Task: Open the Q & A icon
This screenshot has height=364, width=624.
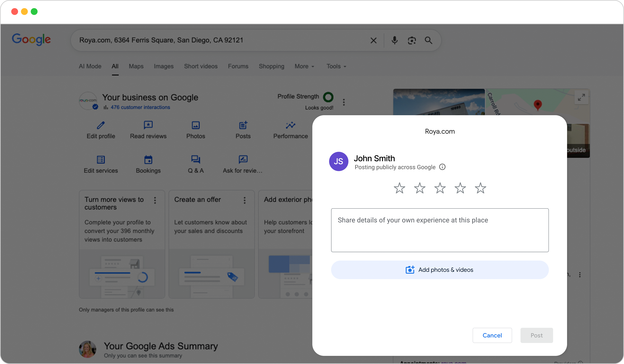Action: coord(196,160)
